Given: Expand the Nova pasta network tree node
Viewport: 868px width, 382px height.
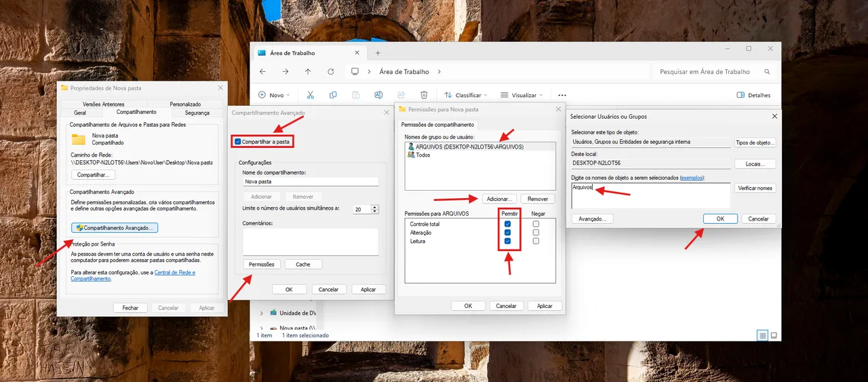Looking at the screenshot, I should click(x=262, y=328).
